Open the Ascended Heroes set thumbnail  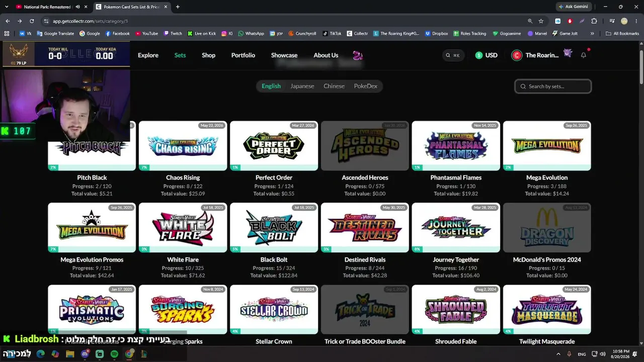click(x=365, y=146)
